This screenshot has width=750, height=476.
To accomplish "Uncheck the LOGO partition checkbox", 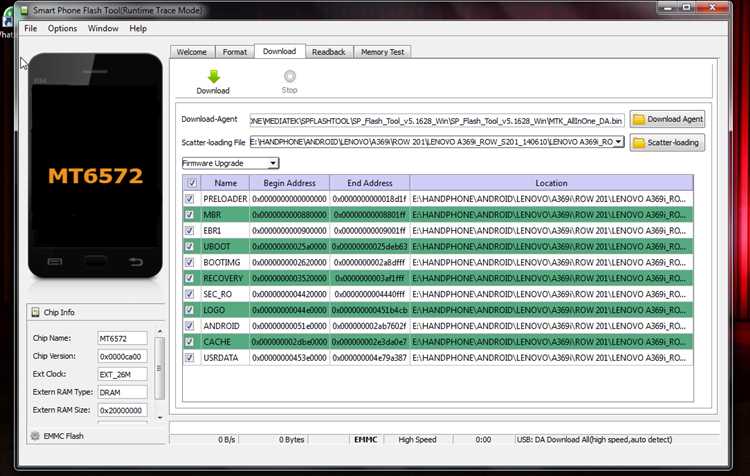I will tap(189, 310).
